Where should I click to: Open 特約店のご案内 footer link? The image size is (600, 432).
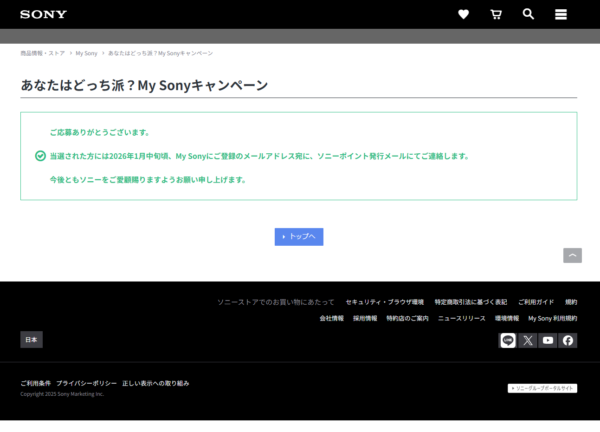(407, 318)
